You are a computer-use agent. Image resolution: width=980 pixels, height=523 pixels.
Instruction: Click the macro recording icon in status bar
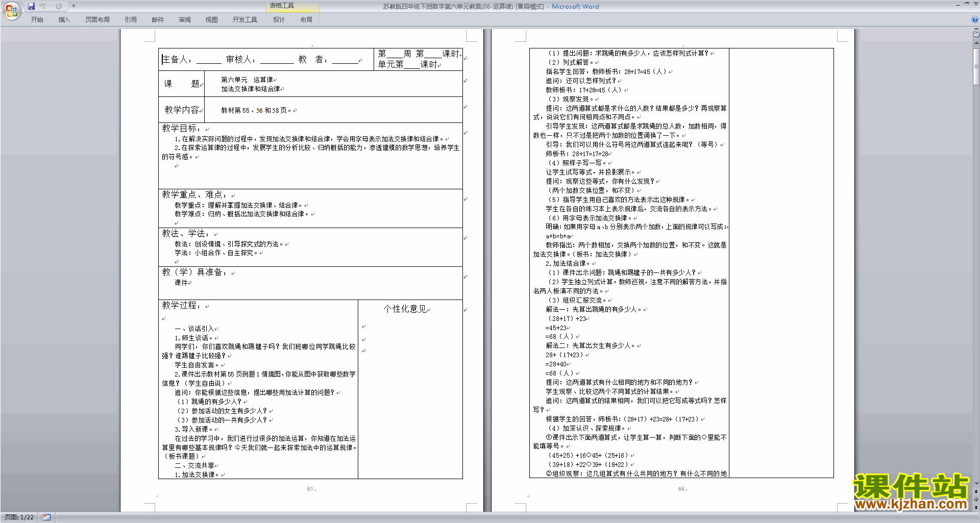click(x=46, y=517)
